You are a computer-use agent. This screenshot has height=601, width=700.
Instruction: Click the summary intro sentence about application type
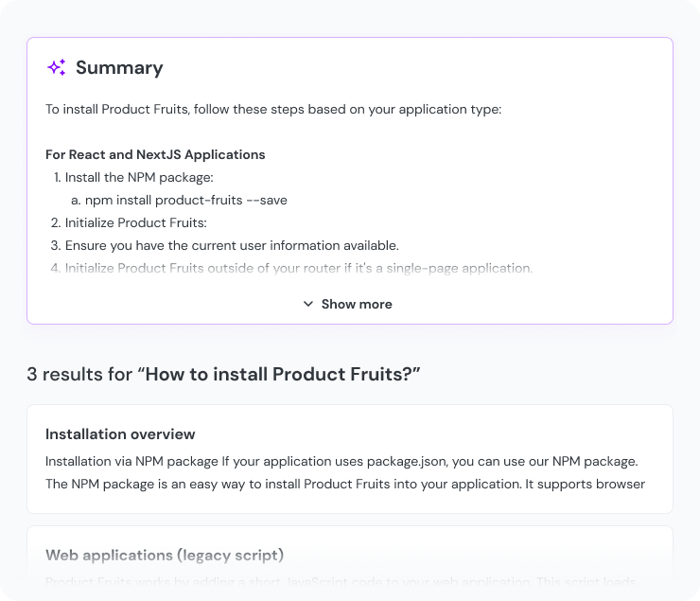coord(272,109)
